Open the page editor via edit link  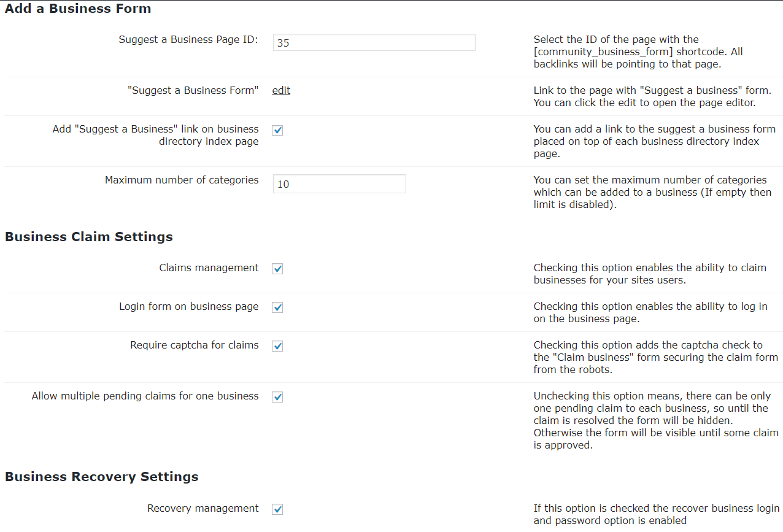[x=281, y=90]
